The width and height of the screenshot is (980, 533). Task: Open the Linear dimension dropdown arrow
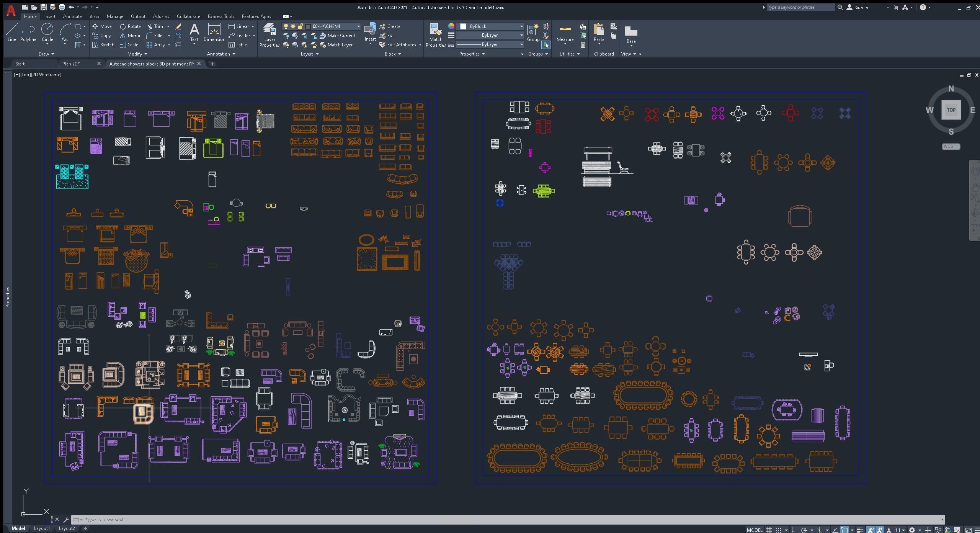pyautogui.click(x=253, y=26)
